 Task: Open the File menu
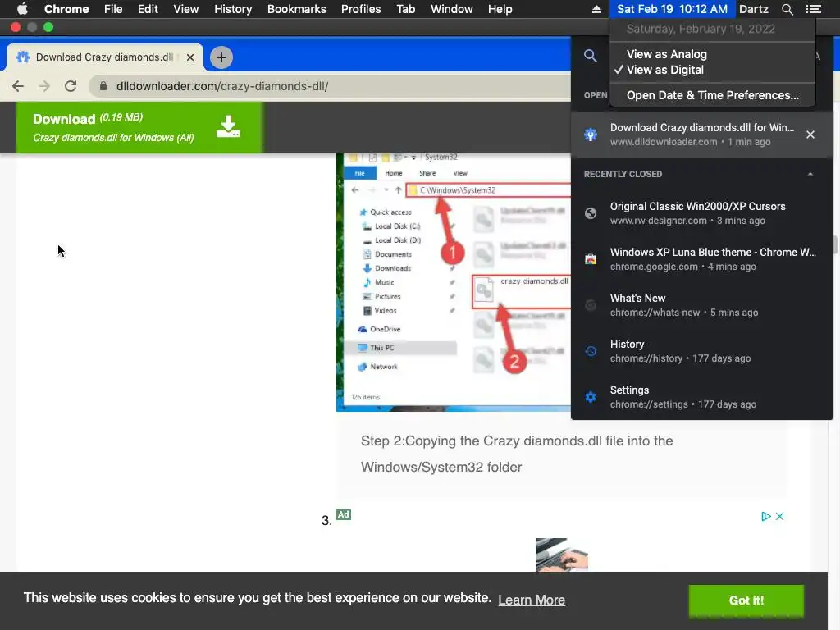click(x=113, y=9)
